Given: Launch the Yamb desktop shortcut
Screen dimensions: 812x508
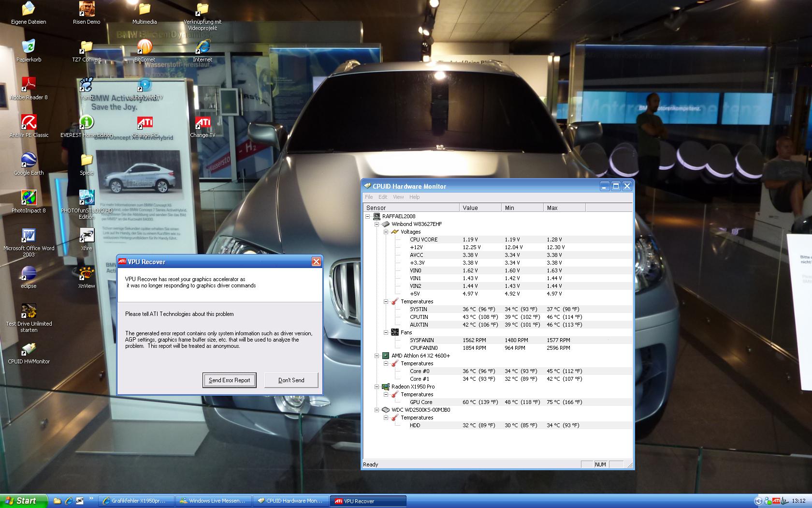Looking at the screenshot, I should click(x=87, y=89).
